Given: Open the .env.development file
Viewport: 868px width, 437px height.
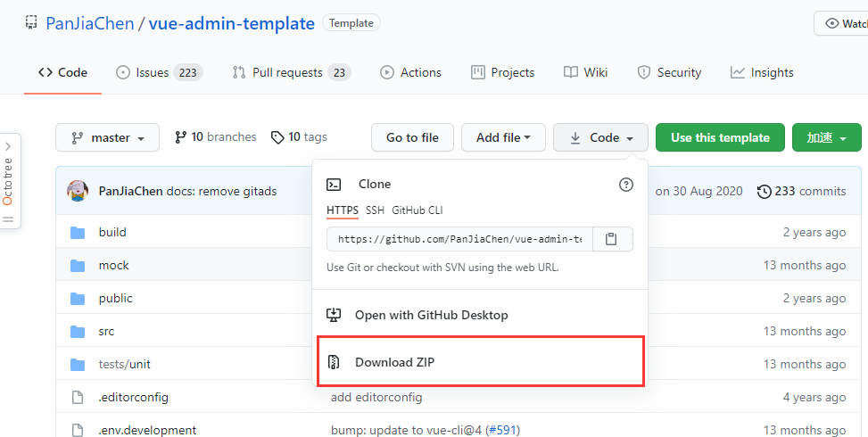Looking at the screenshot, I should [x=147, y=431].
